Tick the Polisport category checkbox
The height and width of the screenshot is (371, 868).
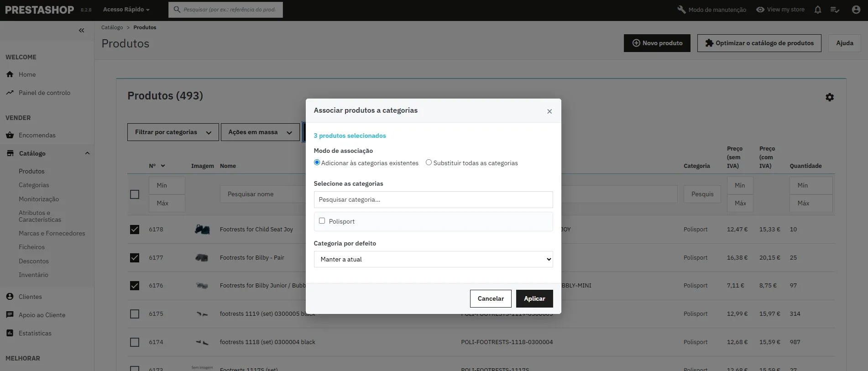[x=322, y=221]
